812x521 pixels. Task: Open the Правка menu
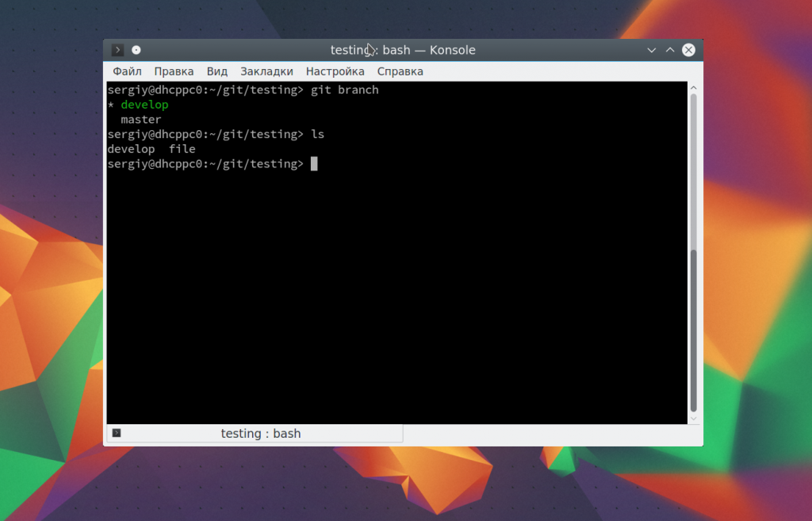(x=174, y=71)
